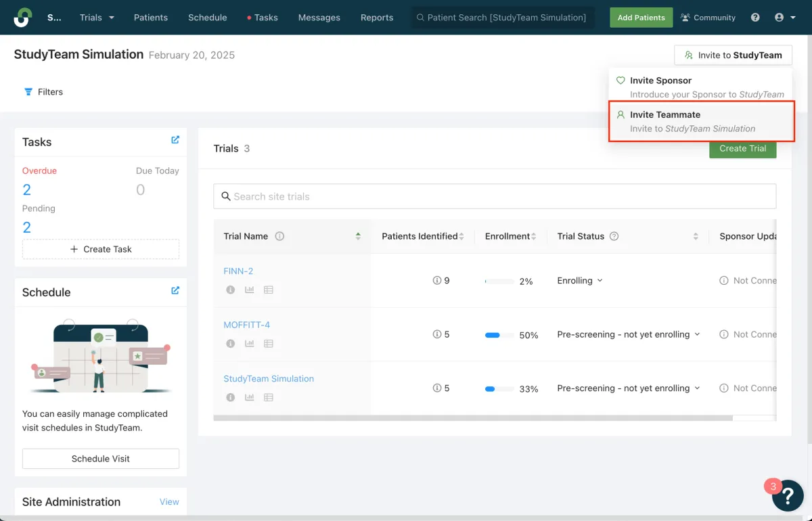Click the Patient Search field
The width and height of the screenshot is (812, 521).
pos(503,18)
